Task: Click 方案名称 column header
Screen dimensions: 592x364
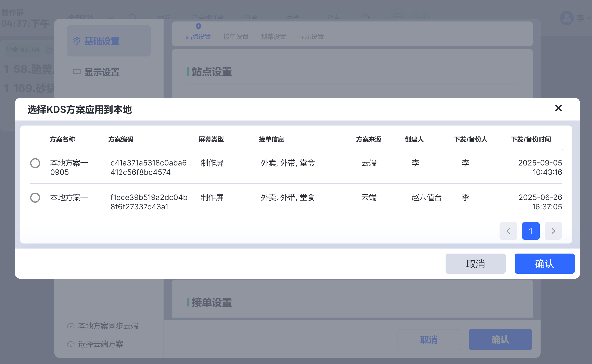Action: [x=62, y=139]
